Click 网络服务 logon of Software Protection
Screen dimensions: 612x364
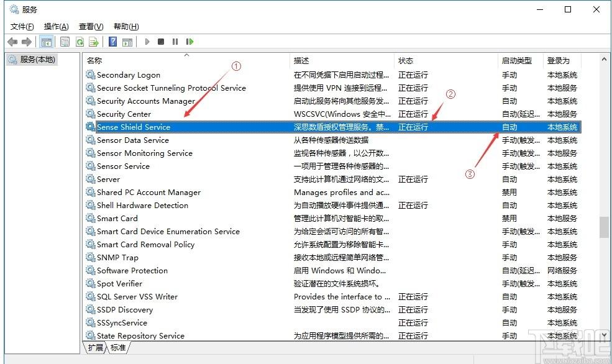click(x=562, y=270)
